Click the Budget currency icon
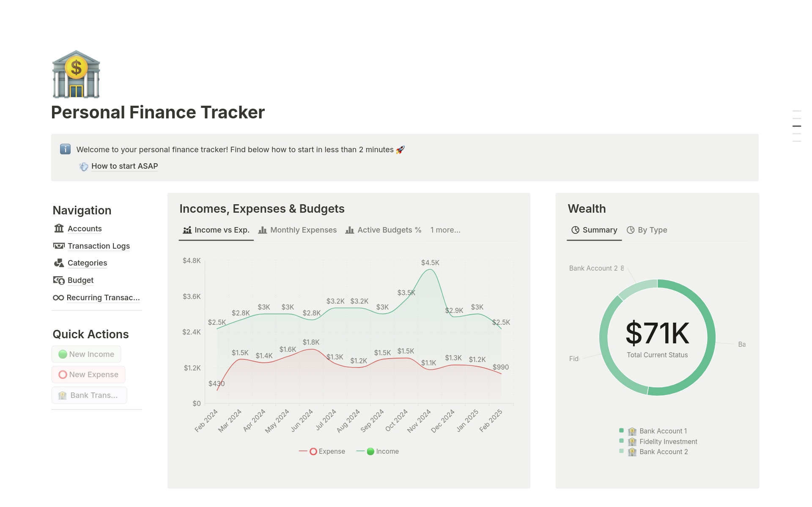The height and width of the screenshot is (507, 812). pos(59,280)
